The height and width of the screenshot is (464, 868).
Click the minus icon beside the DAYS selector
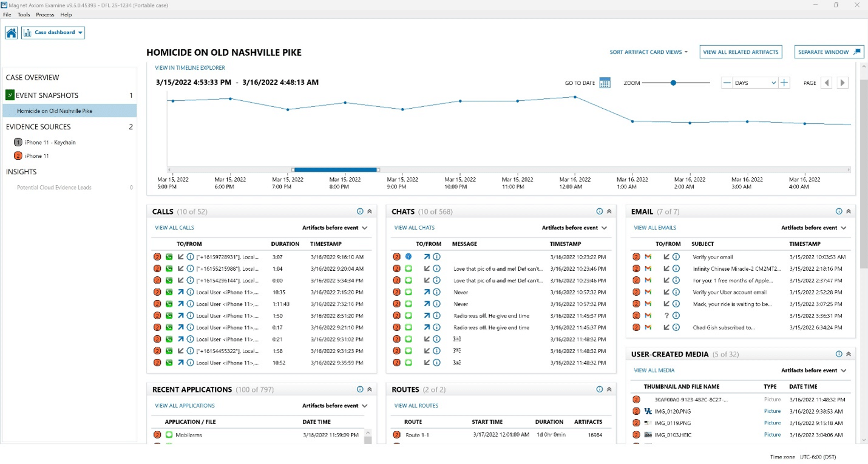pos(726,83)
